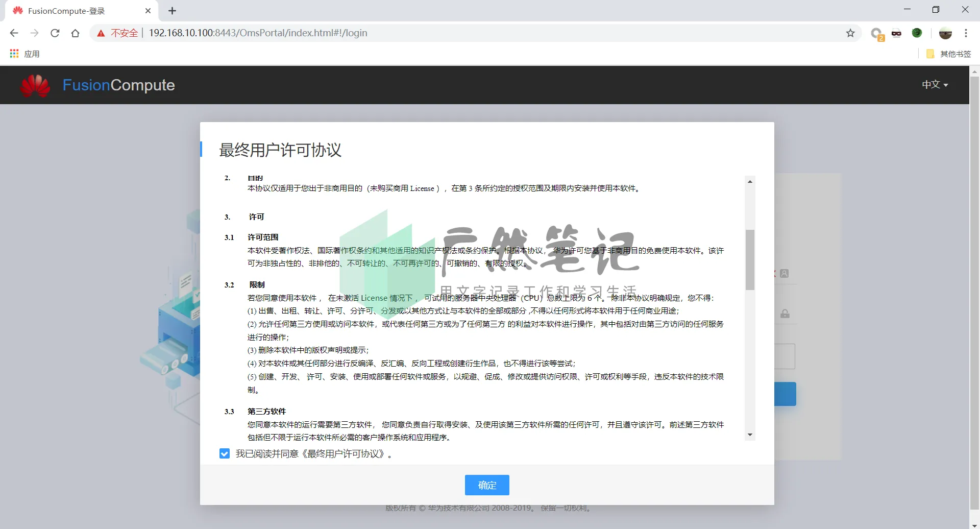This screenshot has height=529, width=980.
Task: Click the license text scroll-down arrow
Action: (750, 435)
